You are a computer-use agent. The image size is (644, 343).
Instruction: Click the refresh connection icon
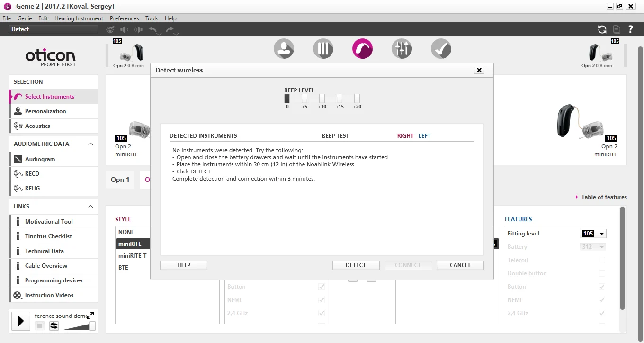(602, 29)
